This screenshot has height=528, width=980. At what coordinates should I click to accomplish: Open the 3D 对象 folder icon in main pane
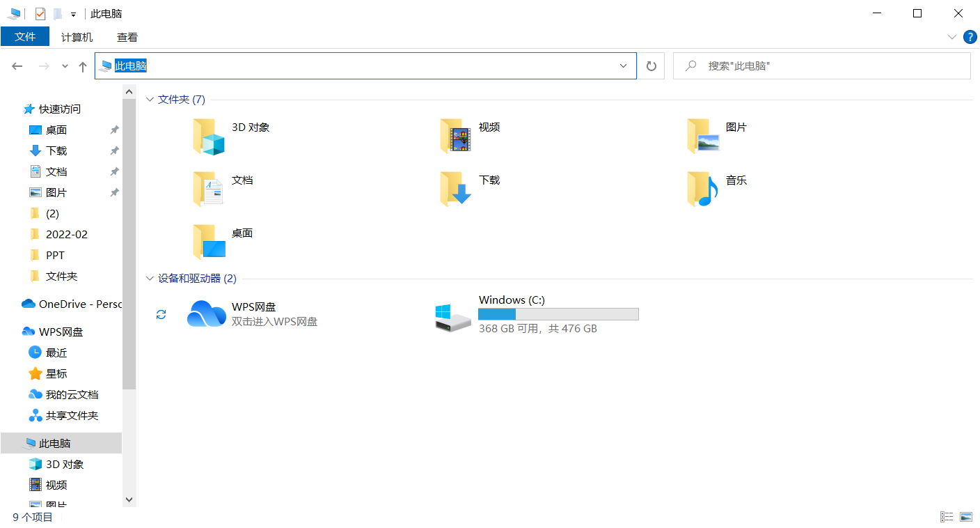[209, 137]
